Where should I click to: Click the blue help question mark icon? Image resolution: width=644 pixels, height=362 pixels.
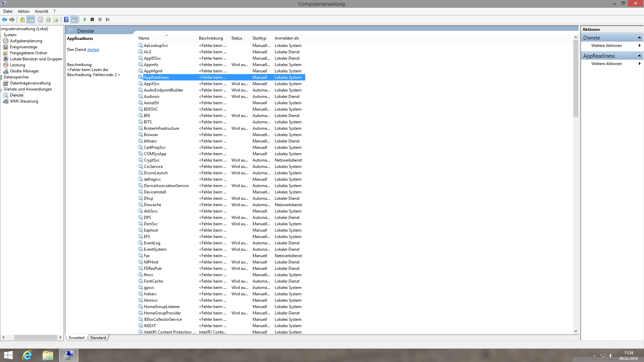click(66, 19)
